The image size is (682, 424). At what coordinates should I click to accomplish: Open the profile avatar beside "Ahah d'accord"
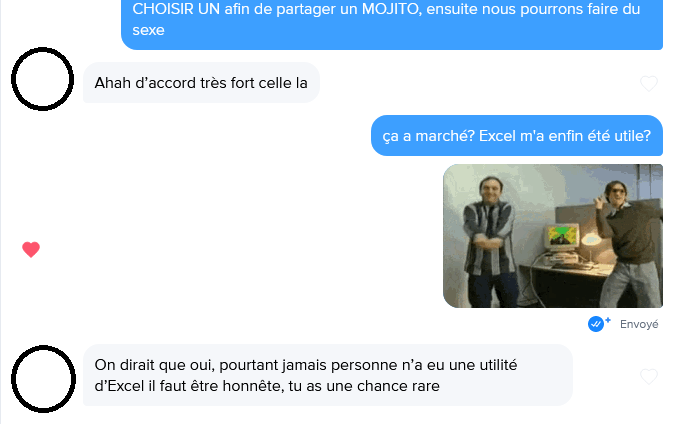pos(43,79)
